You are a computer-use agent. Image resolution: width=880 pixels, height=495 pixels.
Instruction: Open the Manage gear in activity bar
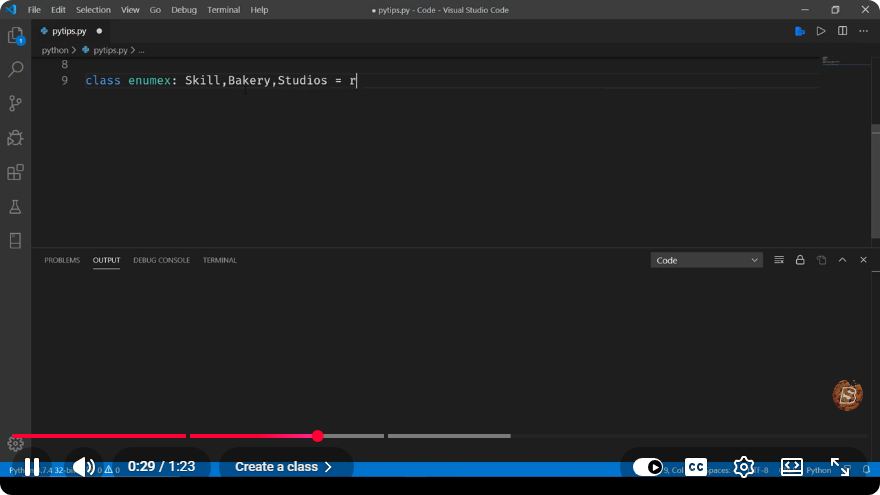pyautogui.click(x=15, y=443)
